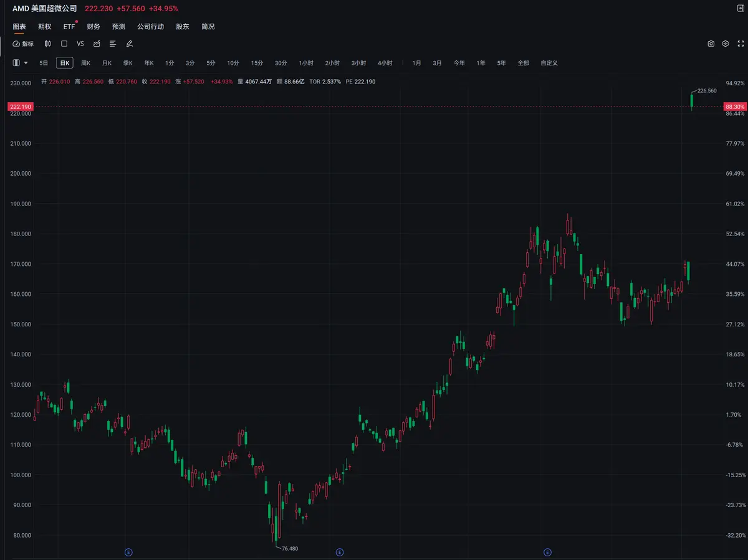Select the 3小时 interval
The height and width of the screenshot is (560, 748).
(358, 63)
